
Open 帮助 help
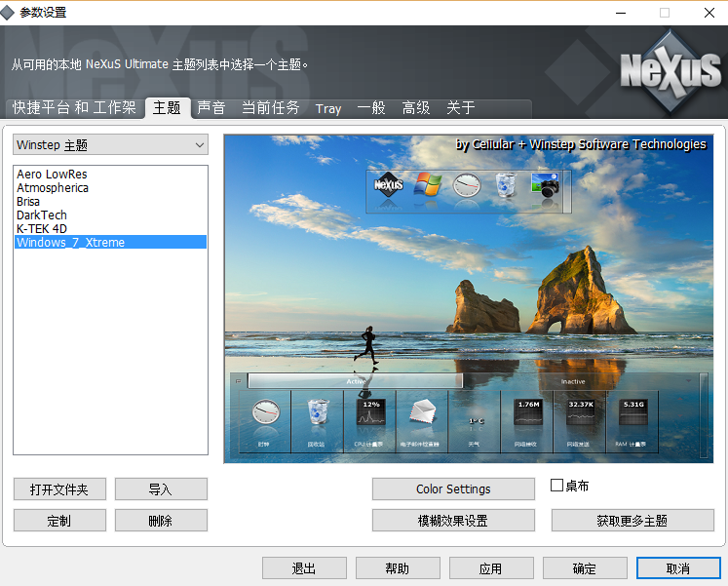click(398, 568)
